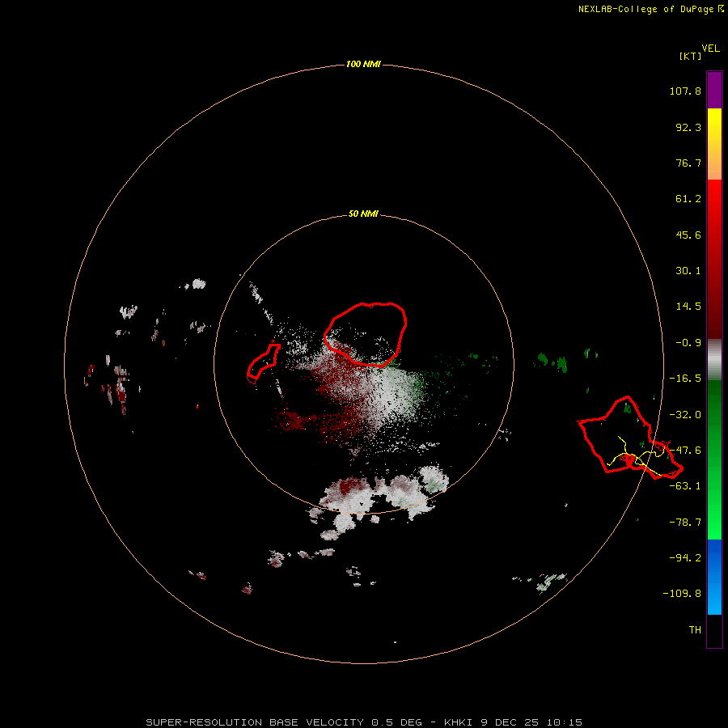This screenshot has width=728, height=728.
Task: Pick the blue segment of the velocity scale
Action: tap(714, 577)
